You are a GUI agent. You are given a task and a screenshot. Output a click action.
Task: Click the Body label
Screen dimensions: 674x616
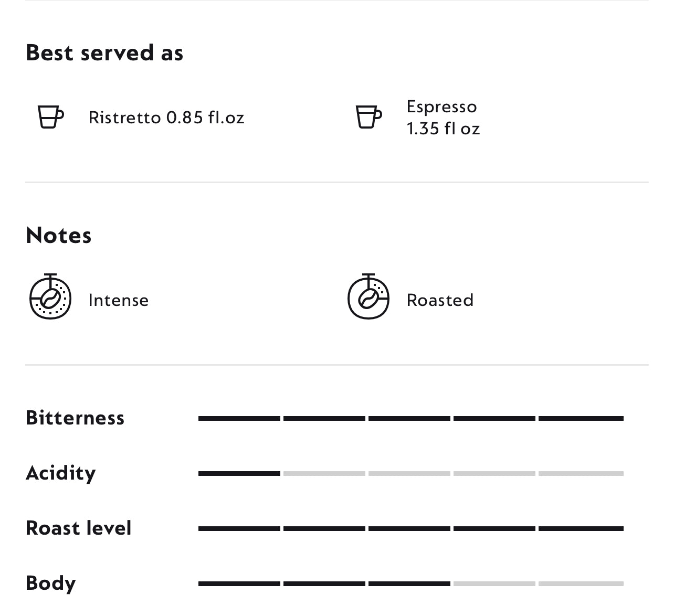tap(51, 583)
